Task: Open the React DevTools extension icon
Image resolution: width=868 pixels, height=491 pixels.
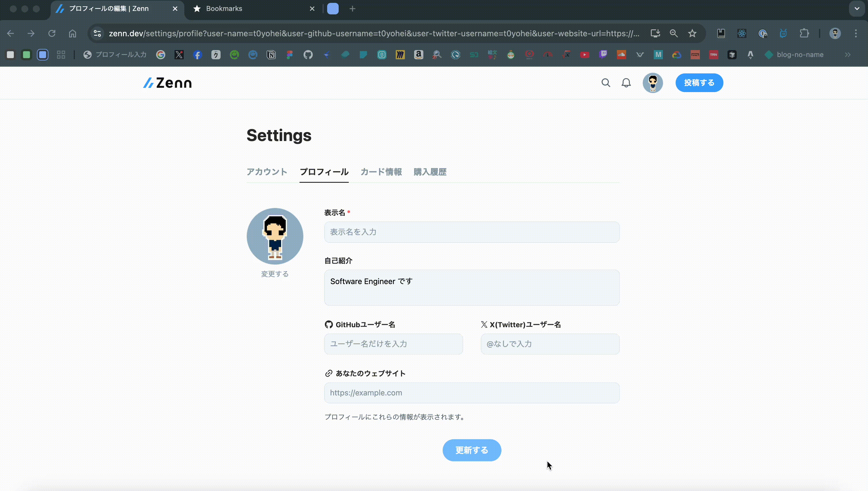Action: click(742, 33)
